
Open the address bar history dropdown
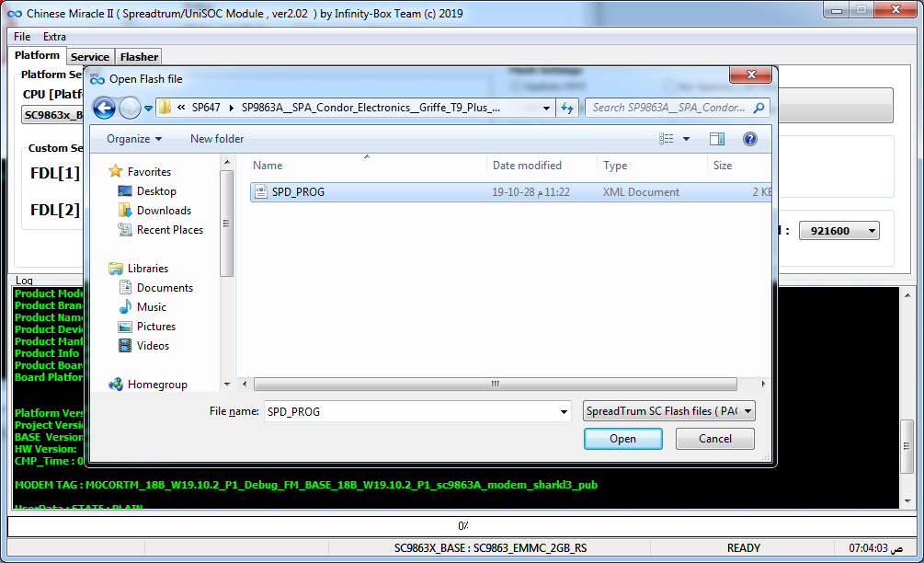pyautogui.click(x=546, y=108)
